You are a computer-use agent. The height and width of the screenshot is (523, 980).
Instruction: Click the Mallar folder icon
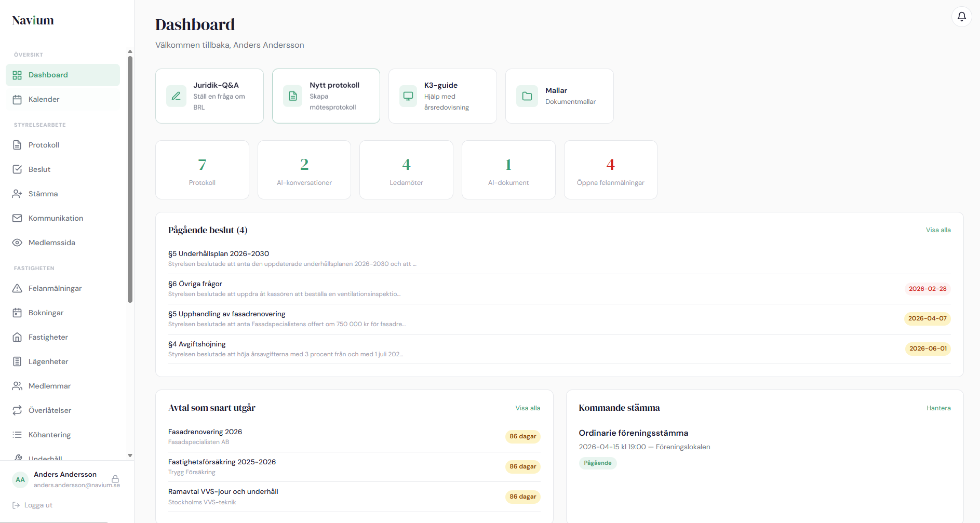[527, 96]
